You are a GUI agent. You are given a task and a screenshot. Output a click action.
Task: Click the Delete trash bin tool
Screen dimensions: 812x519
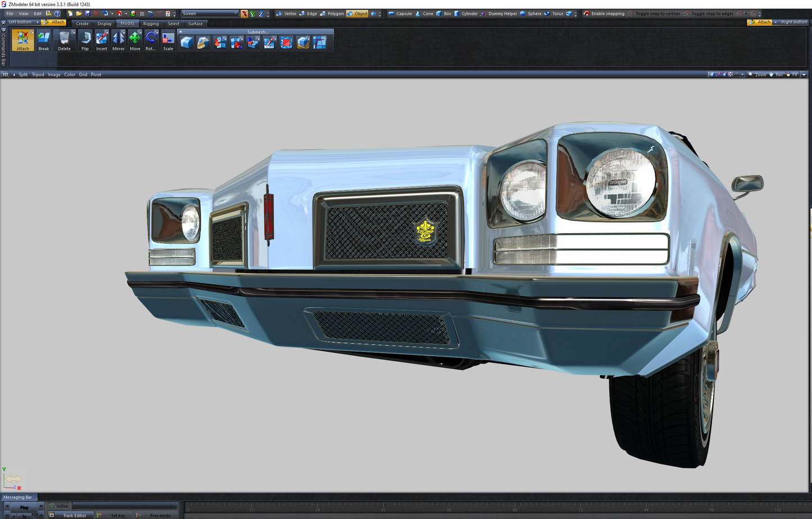pos(65,40)
